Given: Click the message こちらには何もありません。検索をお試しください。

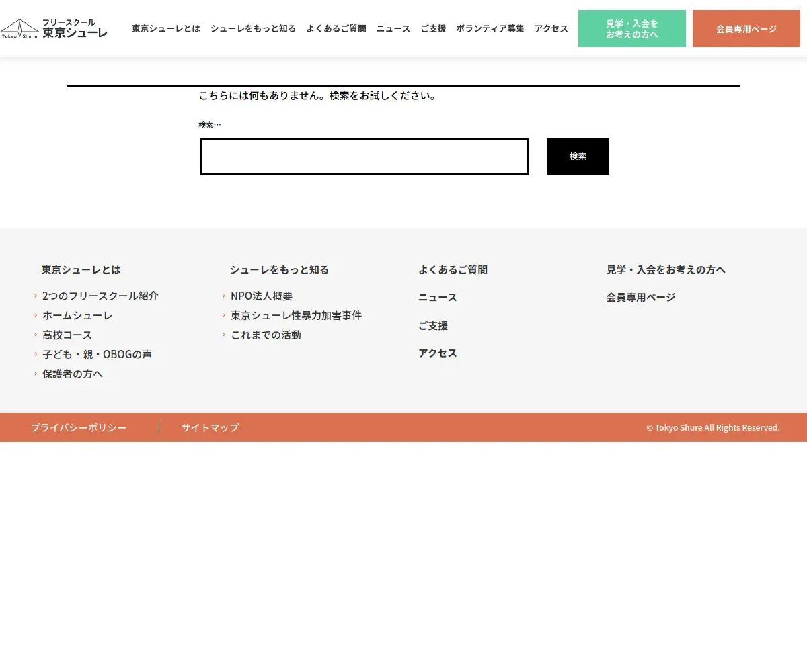Looking at the screenshot, I should (317, 95).
